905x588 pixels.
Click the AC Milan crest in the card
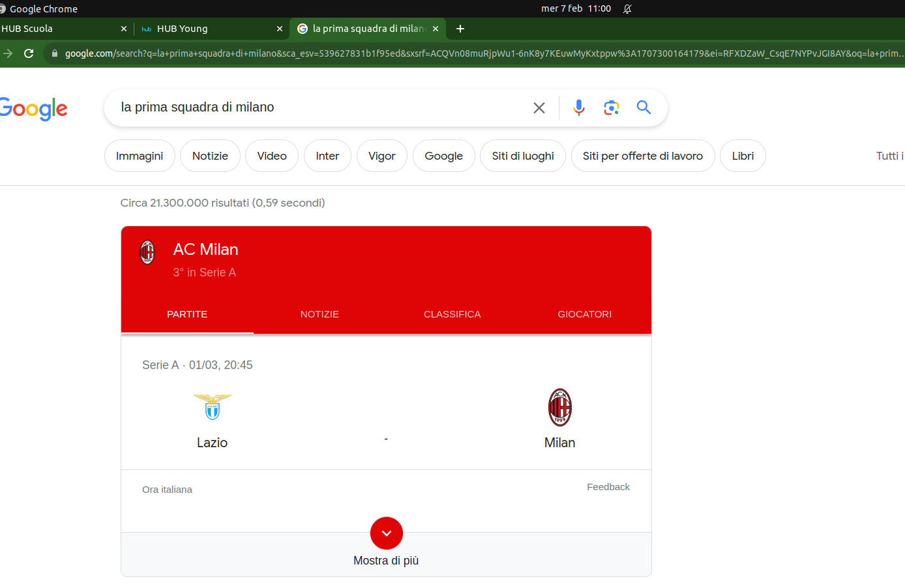pyautogui.click(x=148, y=253)
